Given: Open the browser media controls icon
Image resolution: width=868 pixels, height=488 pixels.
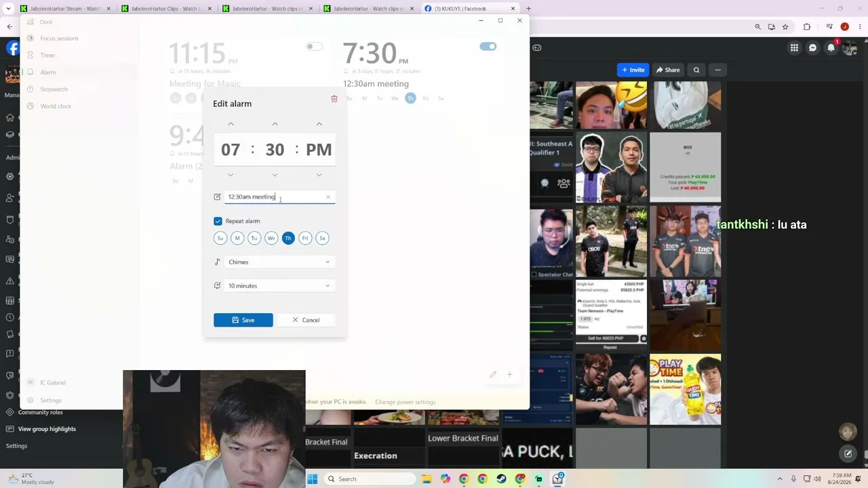Looking at the screenshot, I should (x=829, y=27).
